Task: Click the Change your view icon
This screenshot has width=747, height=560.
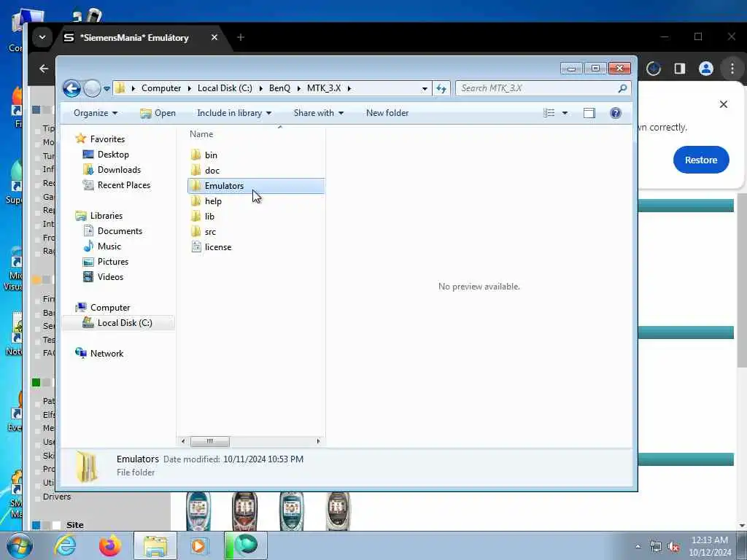Action: coord(549,113)
